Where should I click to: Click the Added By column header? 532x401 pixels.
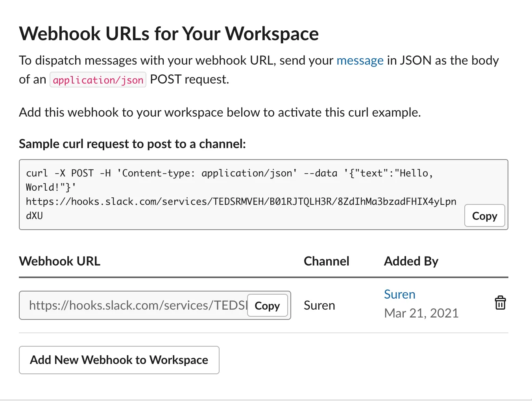coord(411,261)
